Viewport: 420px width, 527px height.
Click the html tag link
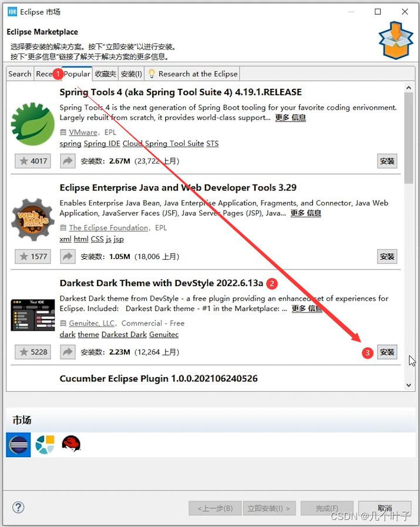point(81,239)
